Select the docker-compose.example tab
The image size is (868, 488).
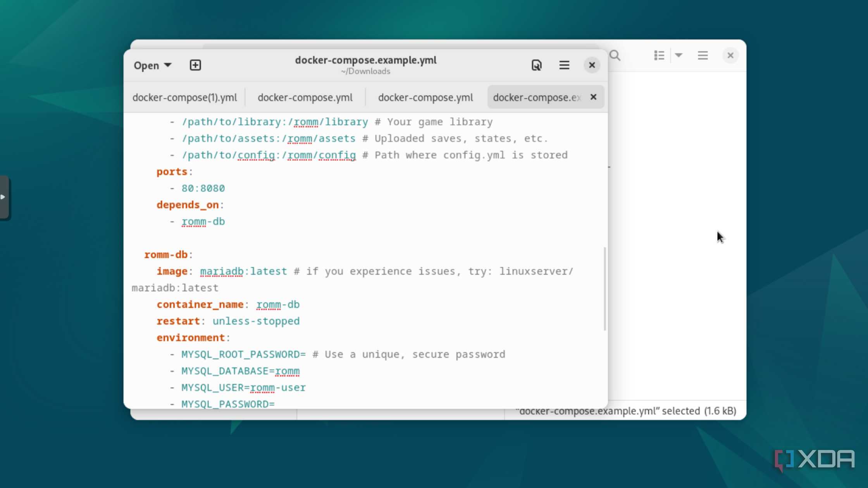pos(537,97)
